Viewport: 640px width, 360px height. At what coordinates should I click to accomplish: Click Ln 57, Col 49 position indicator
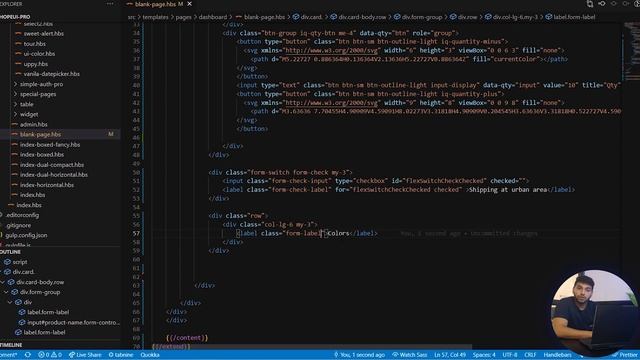click(450, 355)
